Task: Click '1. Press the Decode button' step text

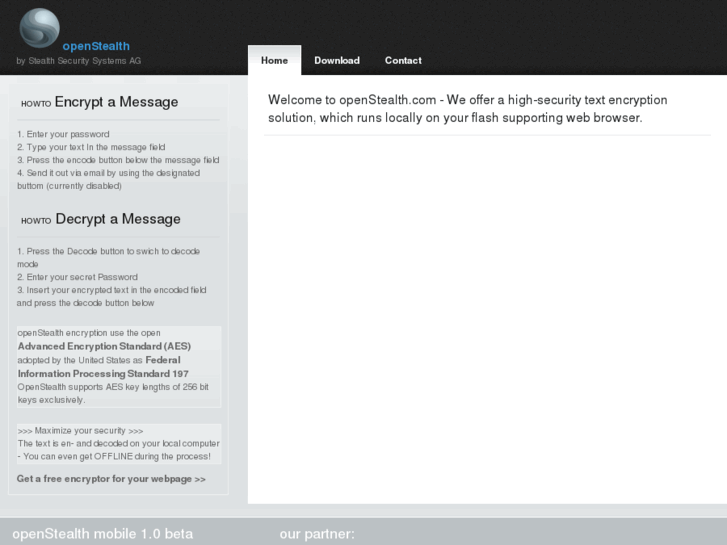Action: (109, 257)
